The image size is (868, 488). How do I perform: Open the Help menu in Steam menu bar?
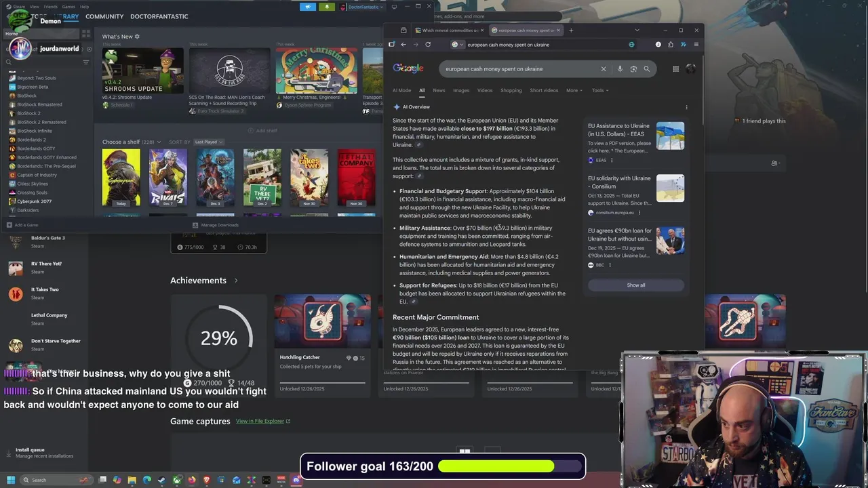[x=84, y=7]
